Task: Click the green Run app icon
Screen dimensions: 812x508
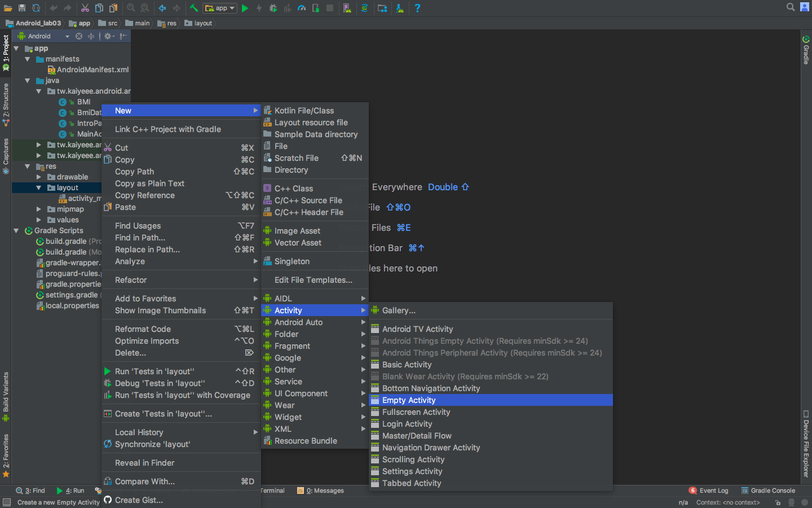Action: coord(245,8)
